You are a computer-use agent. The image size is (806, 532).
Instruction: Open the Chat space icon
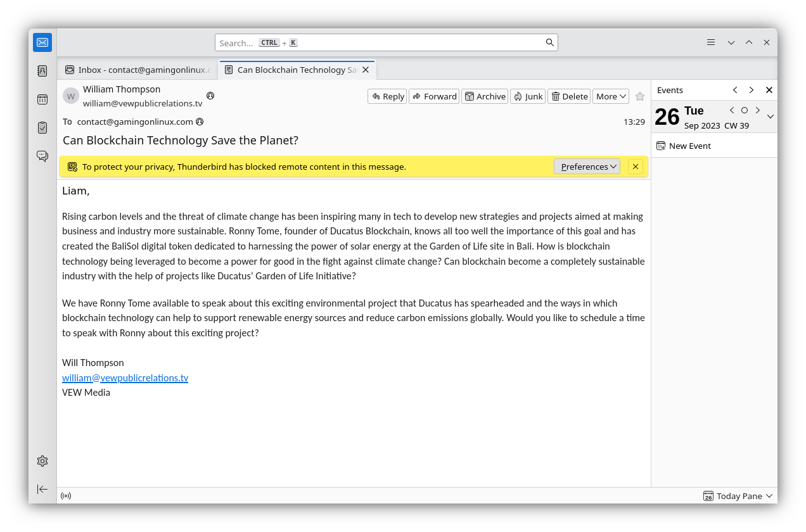(x=42, y=156)
